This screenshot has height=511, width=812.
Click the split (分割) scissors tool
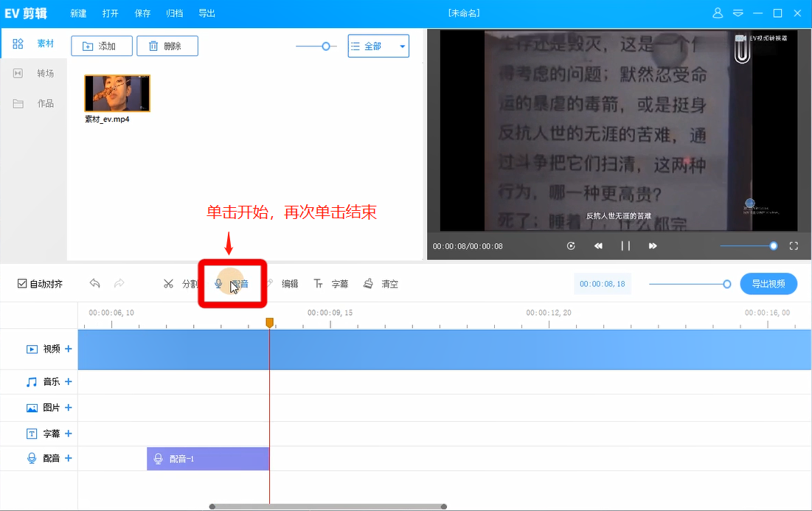(169, 284)
